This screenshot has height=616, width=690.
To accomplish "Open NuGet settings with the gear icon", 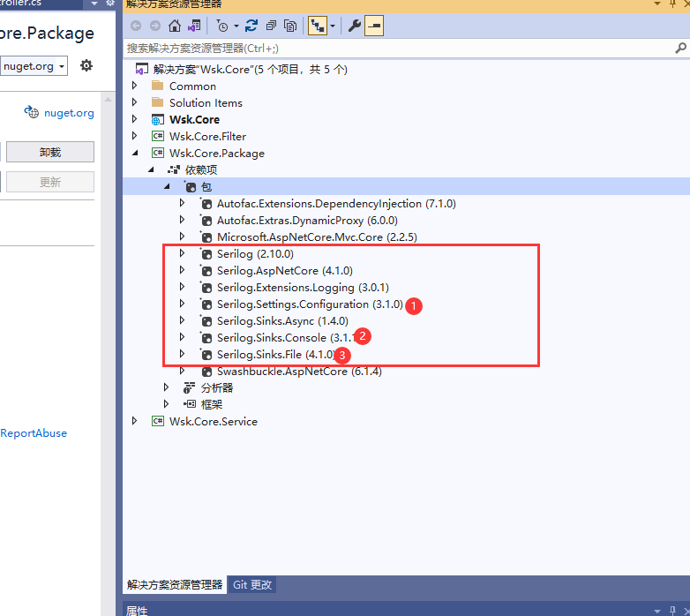I will pyautogui.click(x=86, y=65).
